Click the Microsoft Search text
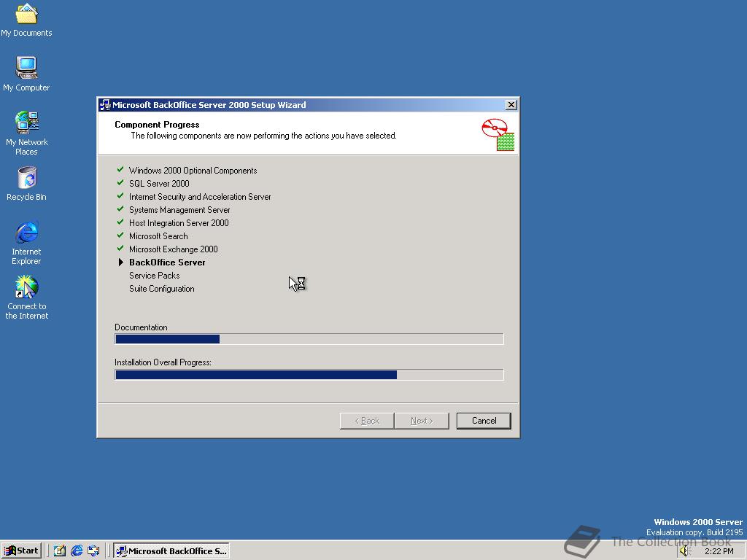 (158, 236)
